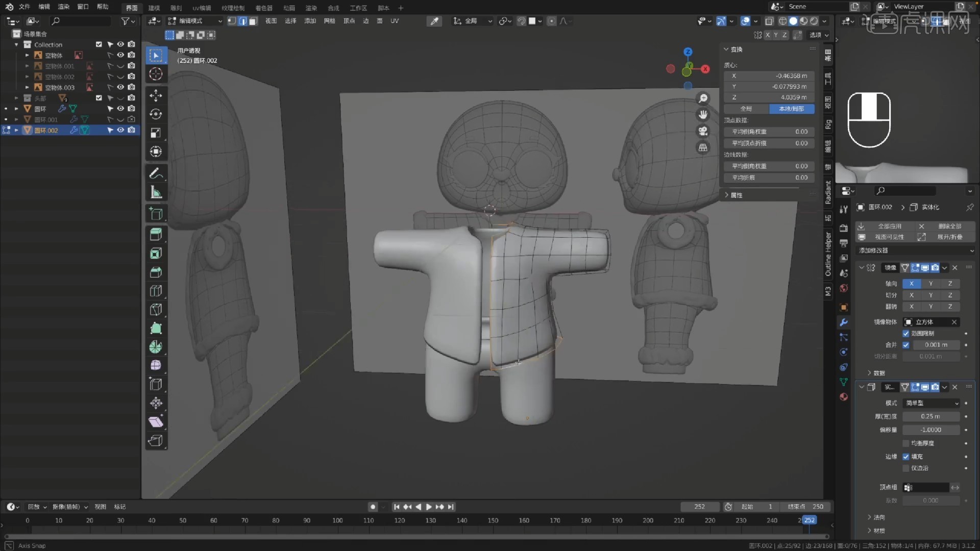980x551 pixels.
Task: Select the Extrude Region tool
Action: pyautogui.click(x=156, y=235)
